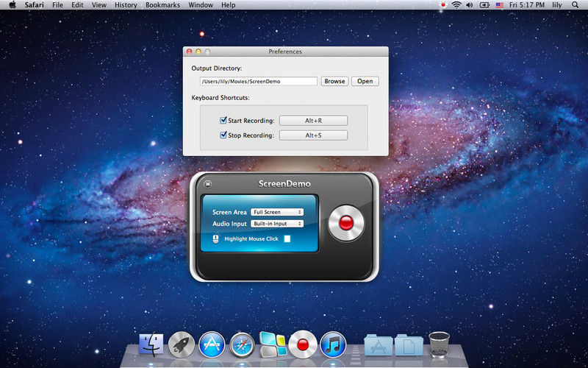Click the Browse button for output directory

pos(335,81)
